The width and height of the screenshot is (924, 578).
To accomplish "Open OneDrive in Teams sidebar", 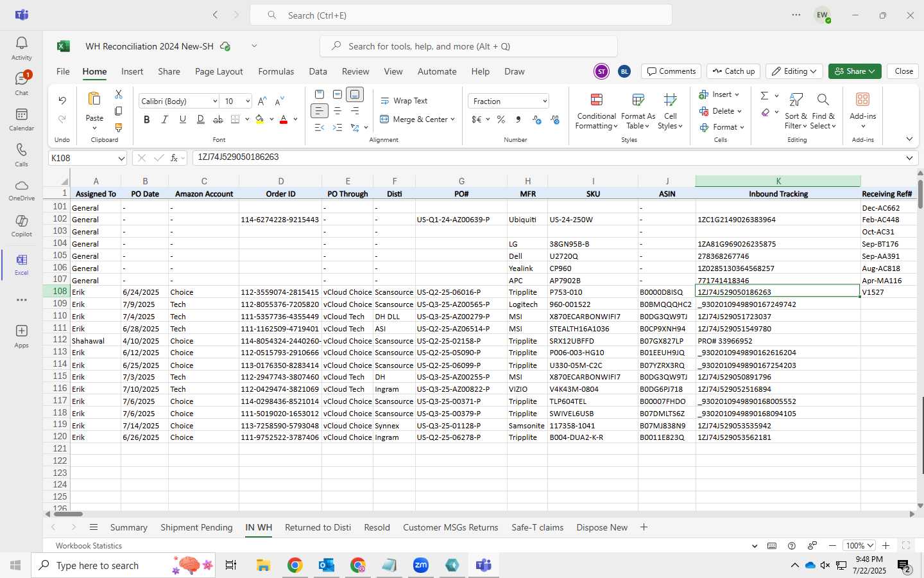I will pos(21,190).
